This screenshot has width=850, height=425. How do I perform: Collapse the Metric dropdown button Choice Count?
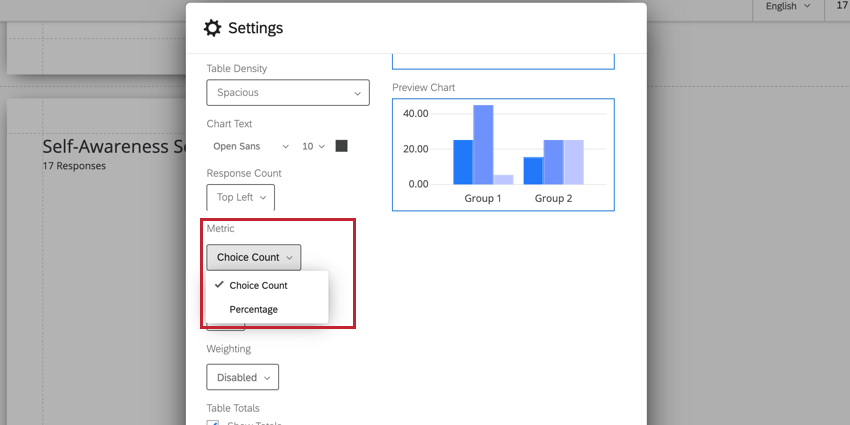click(x=254, y=257)
